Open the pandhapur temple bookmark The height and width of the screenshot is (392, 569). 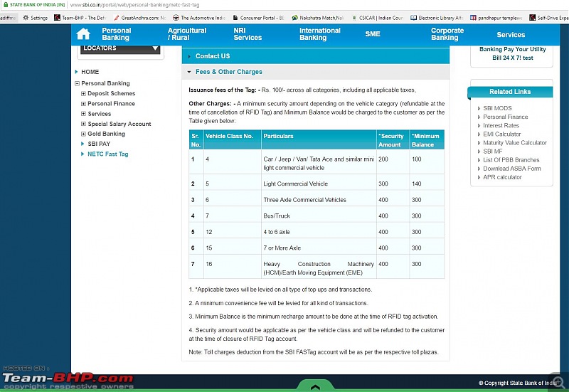(496, 17)
